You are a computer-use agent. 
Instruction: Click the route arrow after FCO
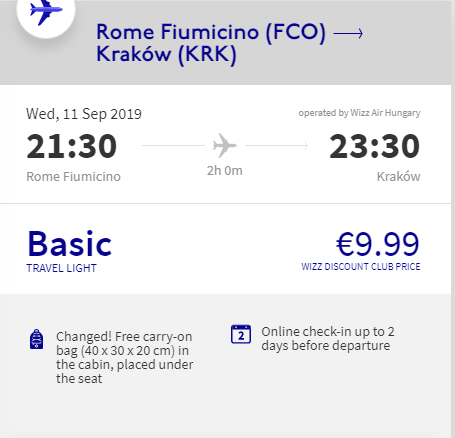(348, 33)
